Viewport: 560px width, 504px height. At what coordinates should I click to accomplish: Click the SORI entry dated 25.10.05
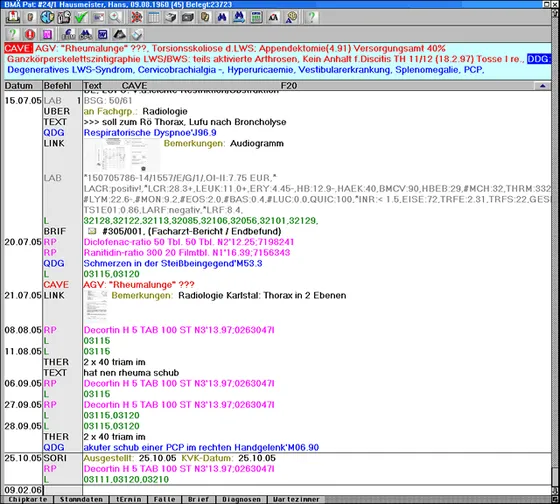tap(180, 458)
